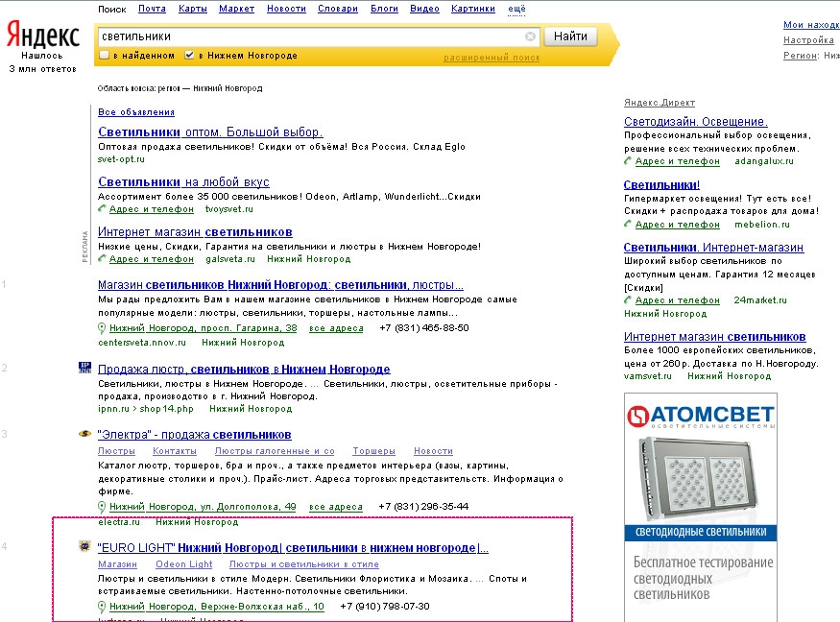Screen dimensions: 840x622
Task: Open the Odeon Light sitelink
Action: pos(183,564)
